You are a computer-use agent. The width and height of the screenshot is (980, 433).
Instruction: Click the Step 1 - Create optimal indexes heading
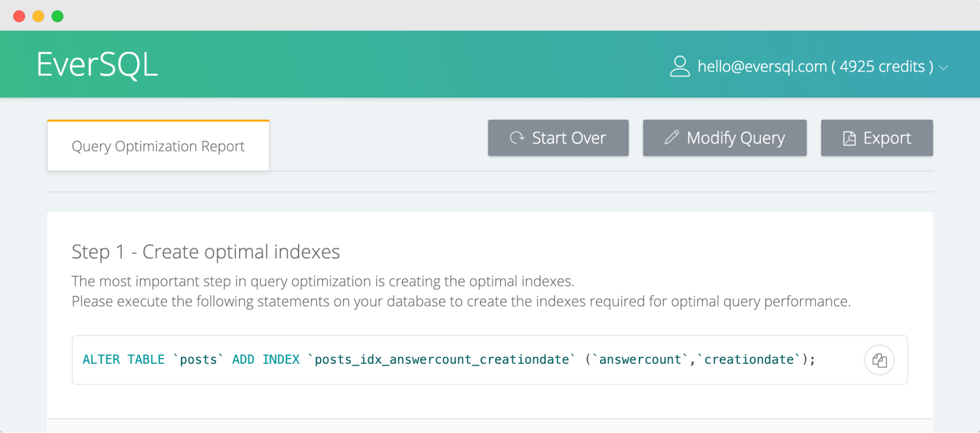(206, 252)
